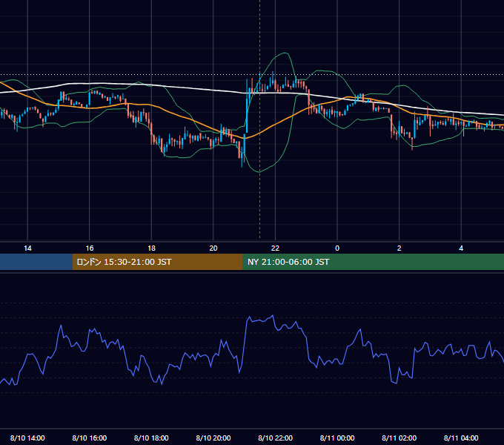Click the 8/10 14:00 date label
This screenshot has width=504, height=445.
pos(27,438)
